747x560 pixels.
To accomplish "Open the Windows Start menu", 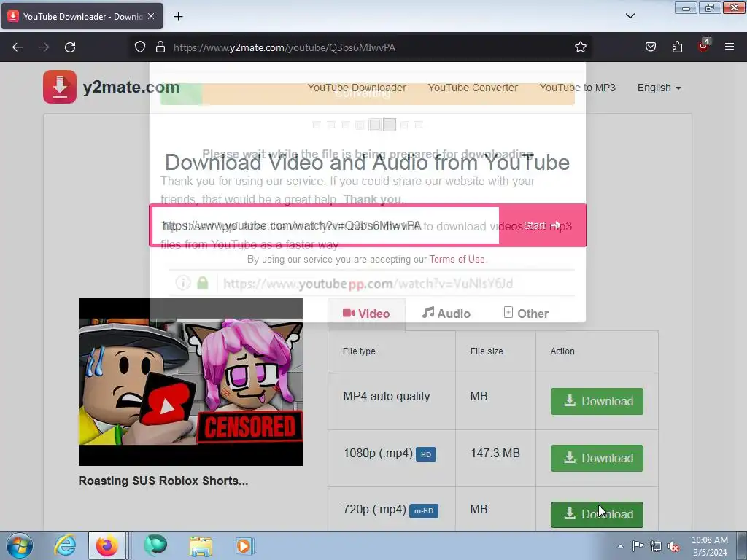I will [20, 545].
